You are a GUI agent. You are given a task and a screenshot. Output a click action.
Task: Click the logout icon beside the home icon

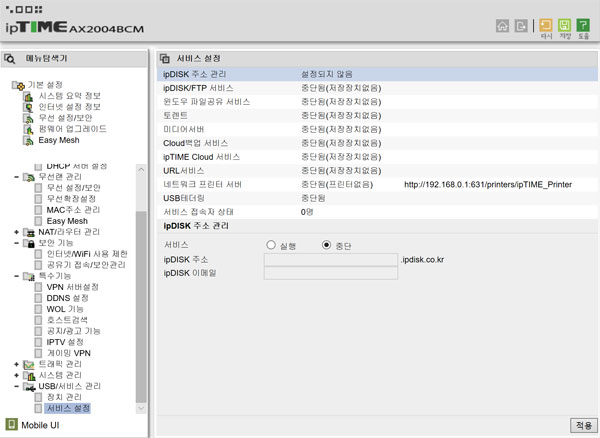pyautogui.click(x=521, y=26)
